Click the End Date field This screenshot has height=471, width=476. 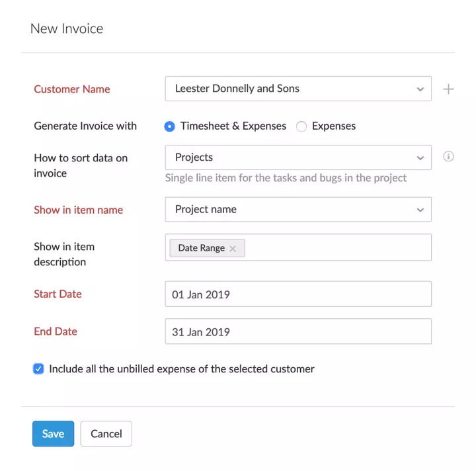[x=297, y=331]
